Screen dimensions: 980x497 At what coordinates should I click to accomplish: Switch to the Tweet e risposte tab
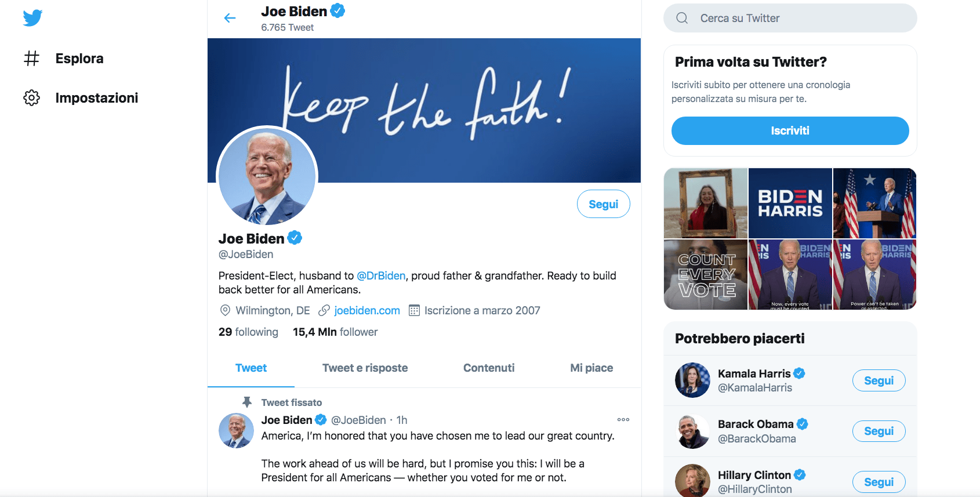pos(365,368)
